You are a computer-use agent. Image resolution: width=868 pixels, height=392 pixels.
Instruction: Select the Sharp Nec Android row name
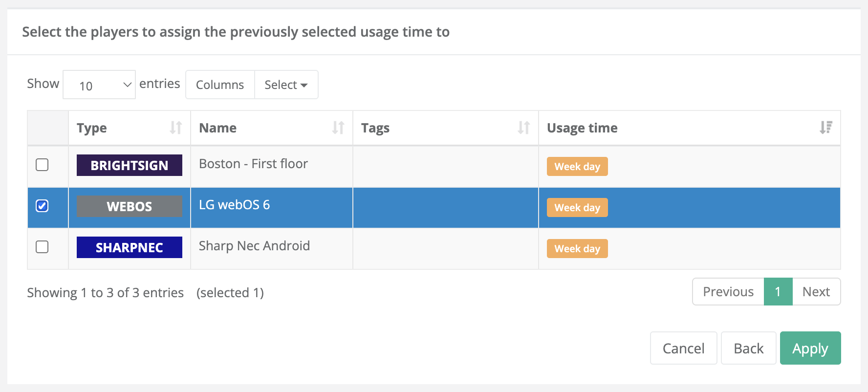click(x=254, y=246)
